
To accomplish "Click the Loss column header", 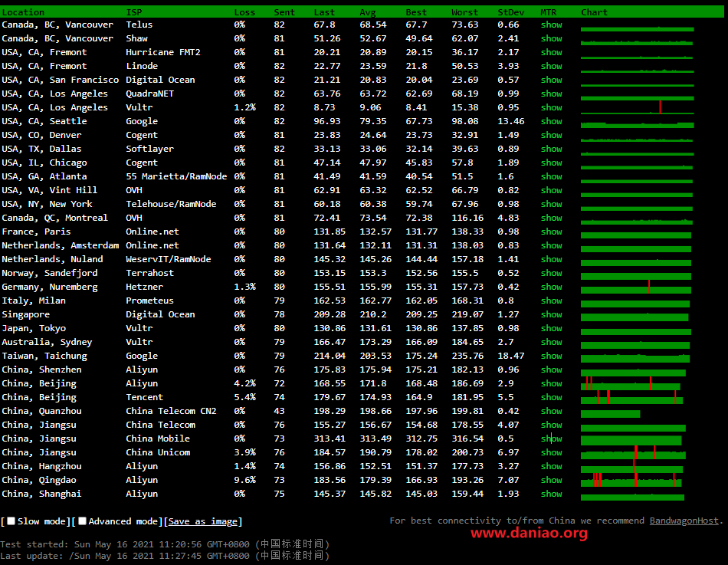I will pos(244,12).
